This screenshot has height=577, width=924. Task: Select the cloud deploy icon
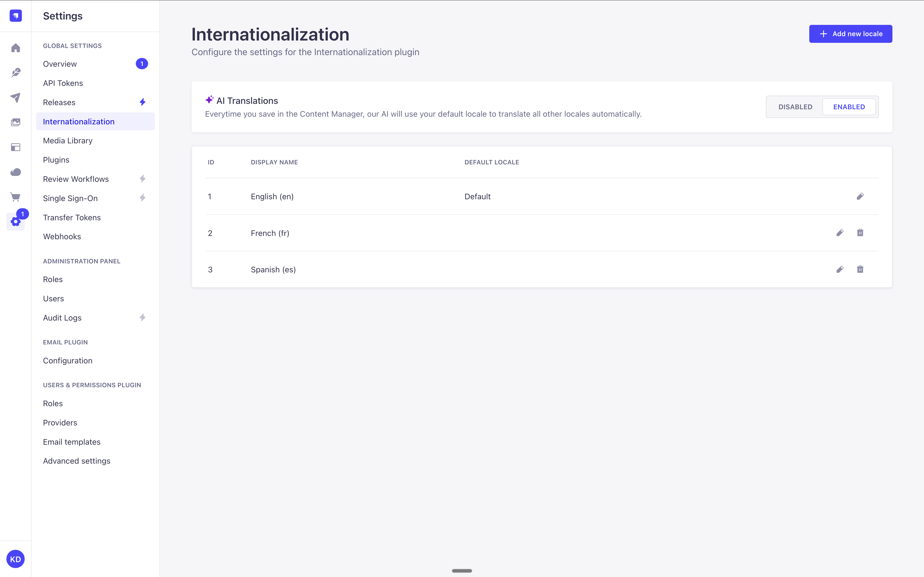tap(16, 172)
